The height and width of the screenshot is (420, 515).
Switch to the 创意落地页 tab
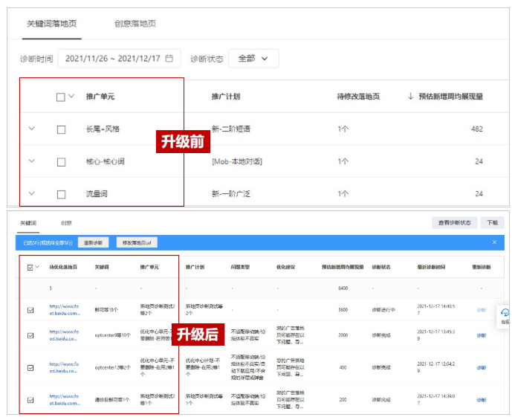(135, 24)
